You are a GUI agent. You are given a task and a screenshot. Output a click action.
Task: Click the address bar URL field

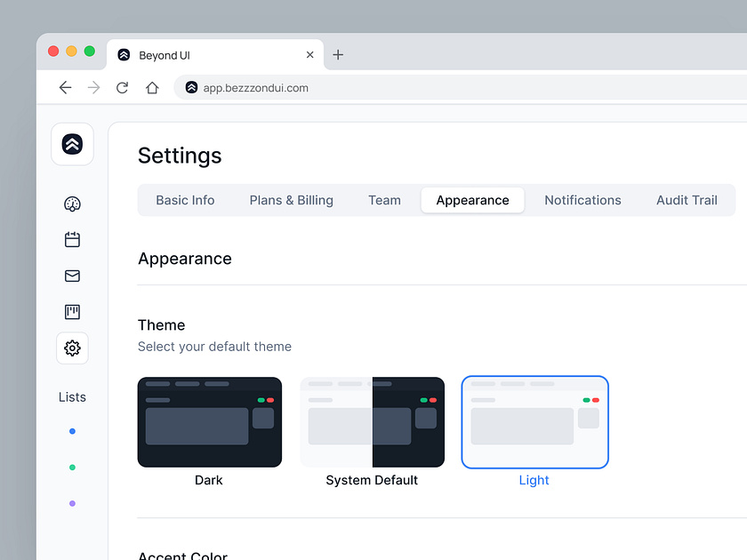(x=461, y=88)
